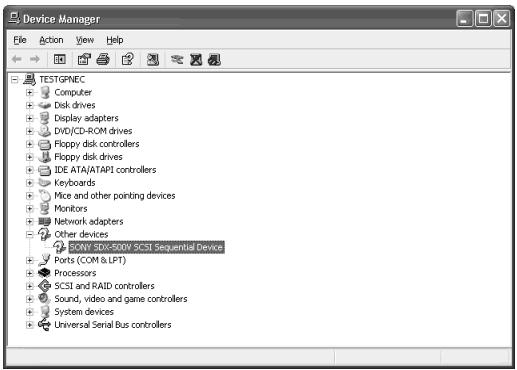Click the Ports plug icon
This screenshot has height=370, width=517.
[44, 260]
